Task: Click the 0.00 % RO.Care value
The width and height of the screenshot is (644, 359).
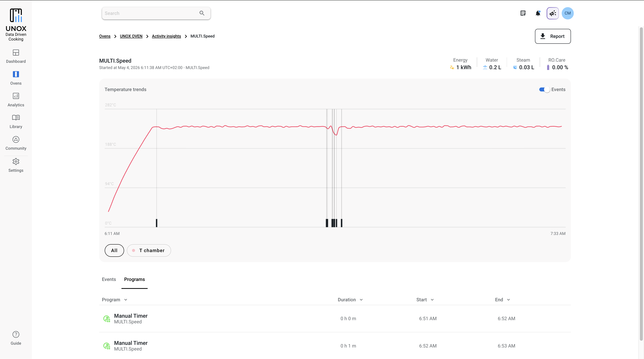Action: click(560, 67)
